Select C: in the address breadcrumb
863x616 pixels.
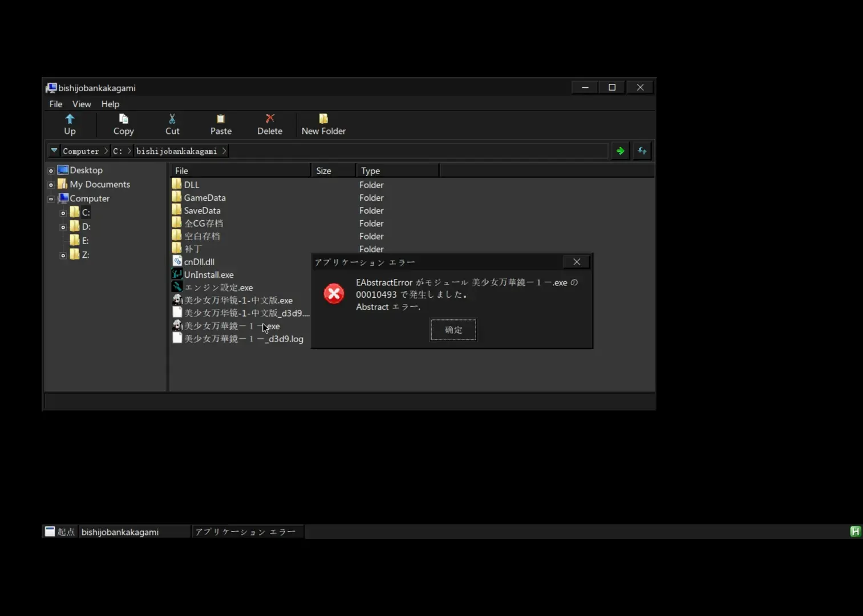tap(118, 151)
